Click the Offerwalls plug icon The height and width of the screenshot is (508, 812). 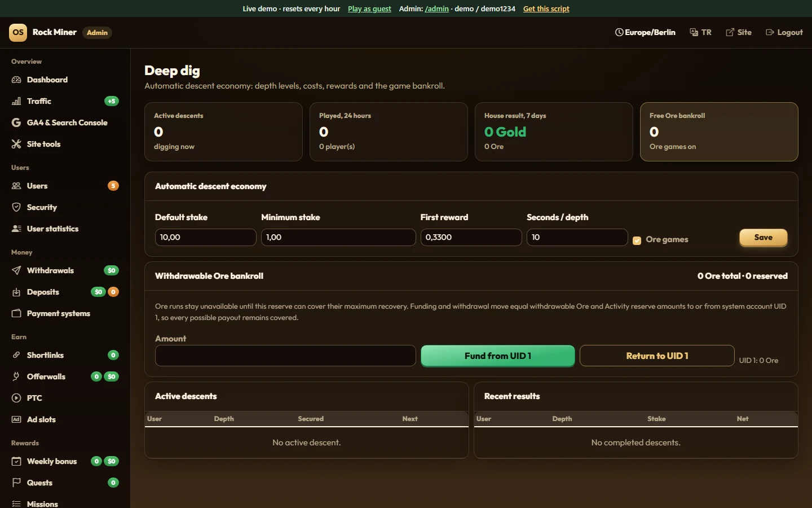[16, 376]
